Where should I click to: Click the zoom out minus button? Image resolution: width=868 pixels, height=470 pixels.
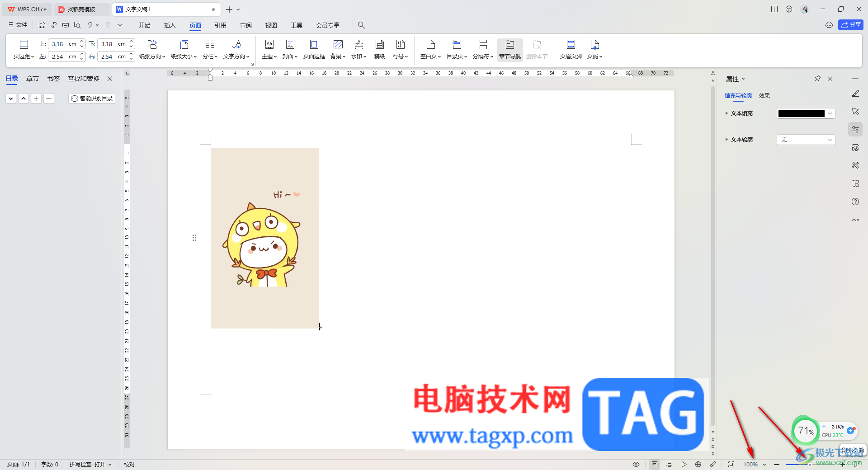pyautogui.click(x=777, y=465)
